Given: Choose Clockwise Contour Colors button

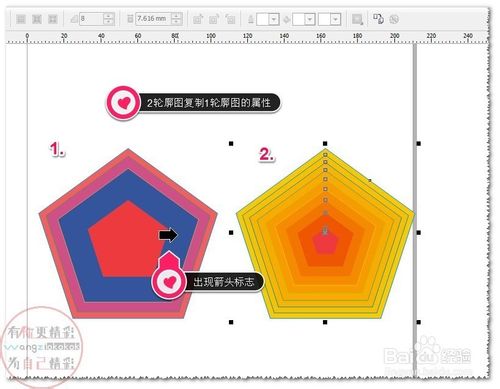Looking at the screenshot, I should tap(214, 19).
